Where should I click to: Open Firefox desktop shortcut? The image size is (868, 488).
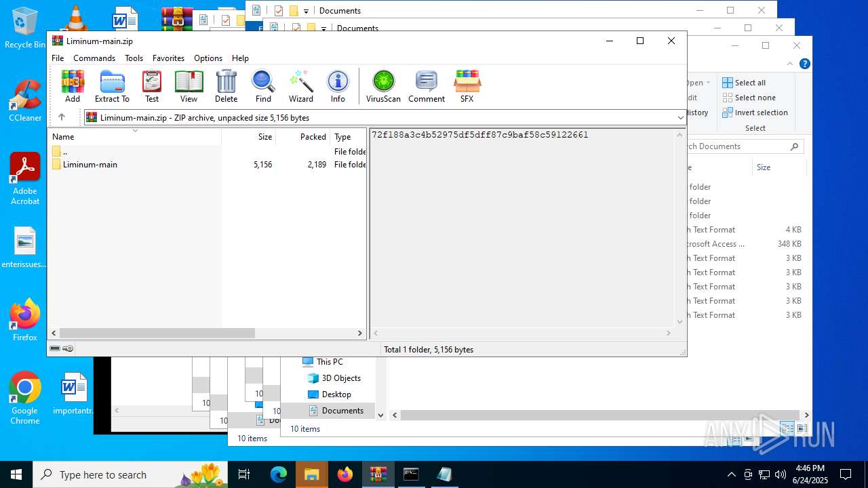25,320
